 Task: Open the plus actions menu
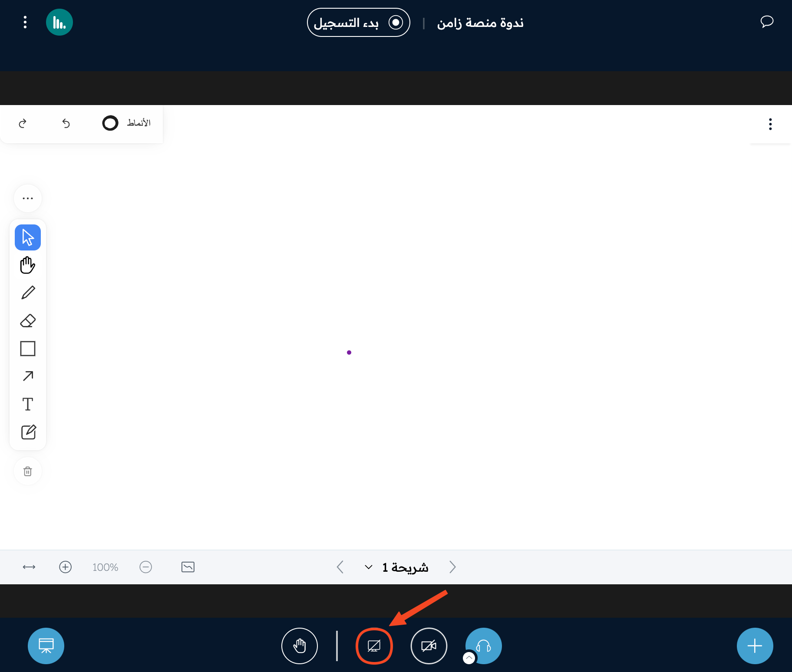tap(755, 646)
